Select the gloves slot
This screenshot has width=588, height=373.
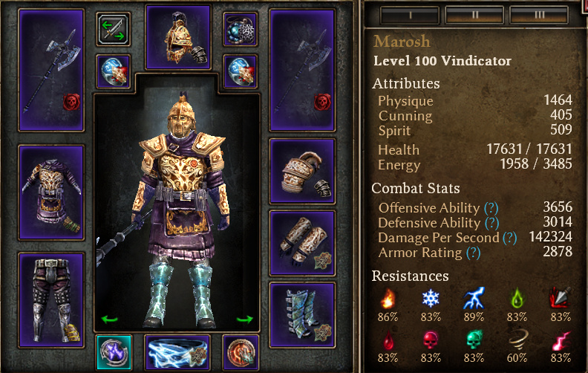(x=302, y=243)
